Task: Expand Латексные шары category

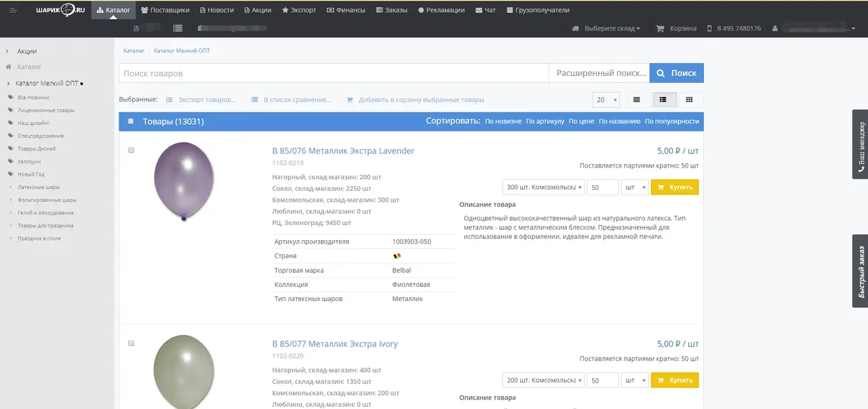Action: coord(10,187)
